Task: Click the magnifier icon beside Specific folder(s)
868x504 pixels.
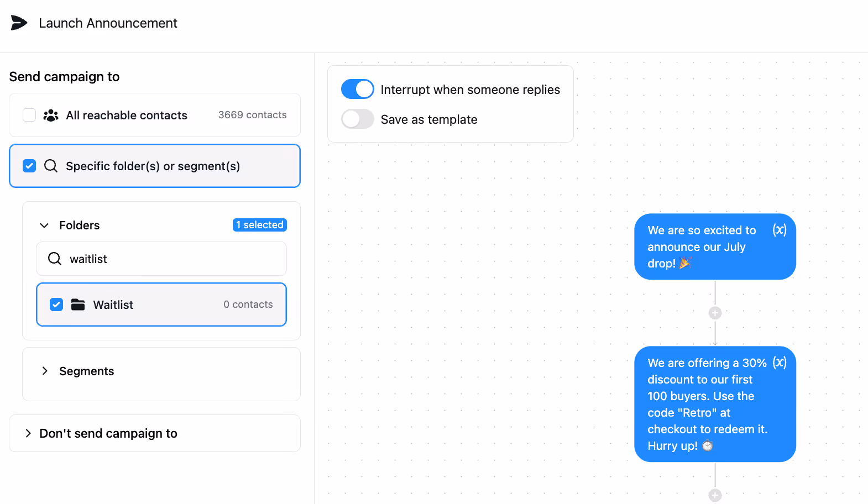Action: click(51, 166)
